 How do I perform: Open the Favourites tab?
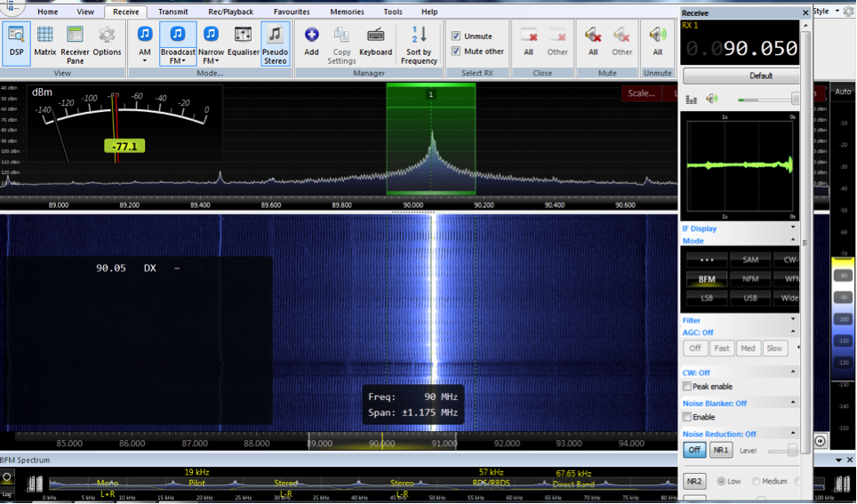tap(292, 12)
